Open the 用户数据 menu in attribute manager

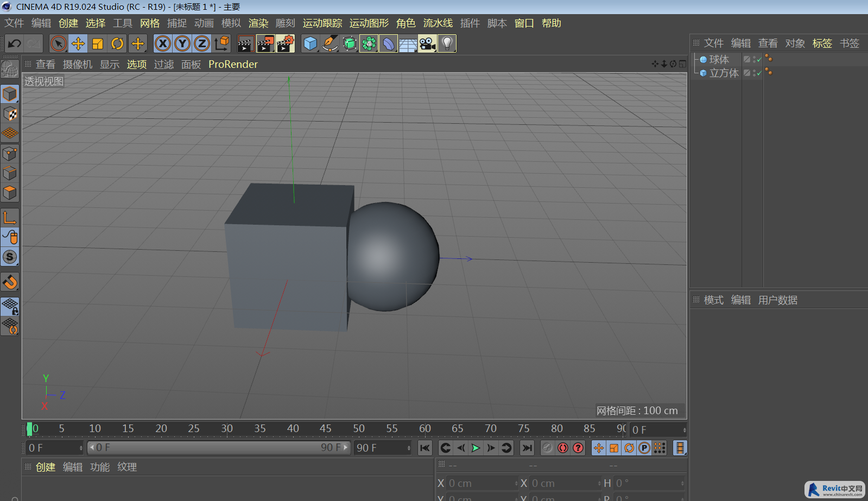coord(777,300)
